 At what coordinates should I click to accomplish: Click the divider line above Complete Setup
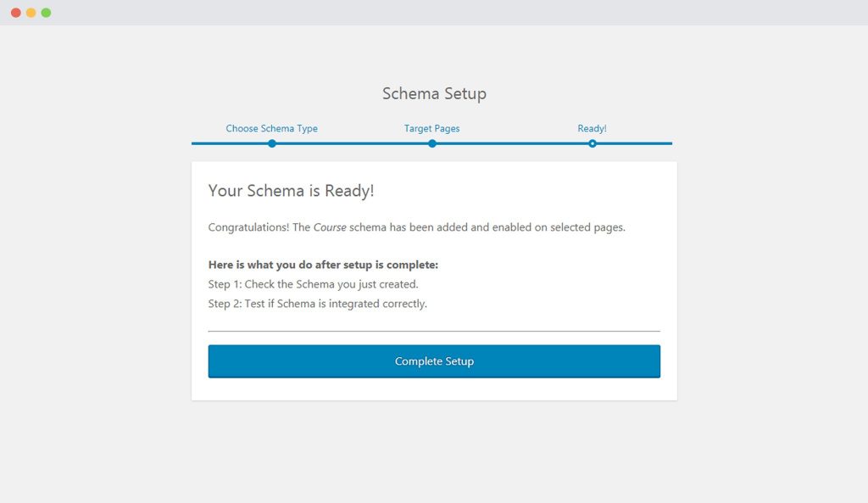click(434, 331)
